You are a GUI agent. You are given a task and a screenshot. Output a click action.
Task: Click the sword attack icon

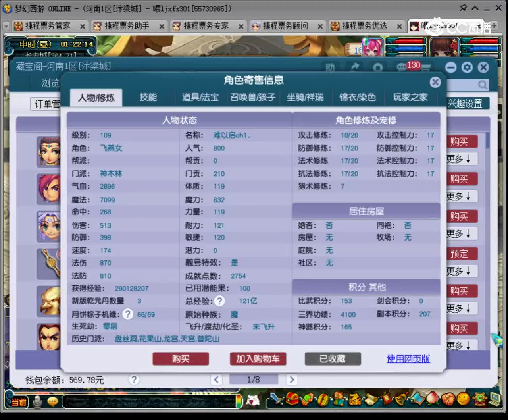click(x=276, y=399)
